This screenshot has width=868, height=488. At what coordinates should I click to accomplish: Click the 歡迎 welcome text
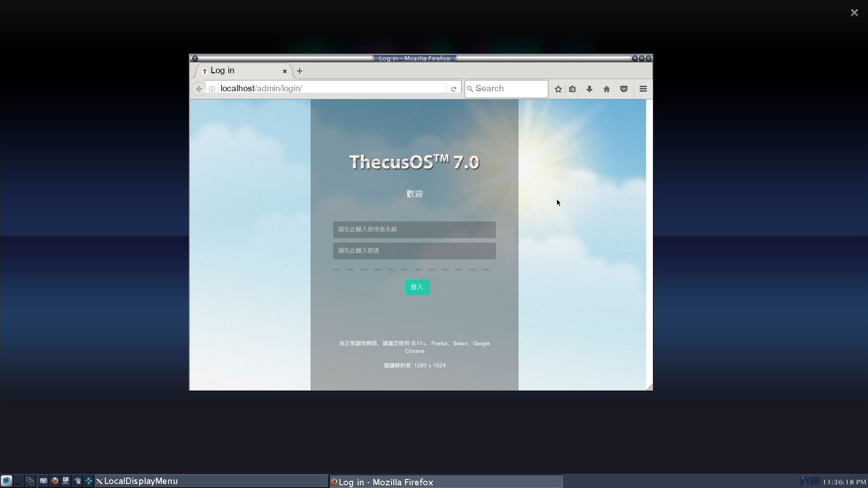[415, 194]
